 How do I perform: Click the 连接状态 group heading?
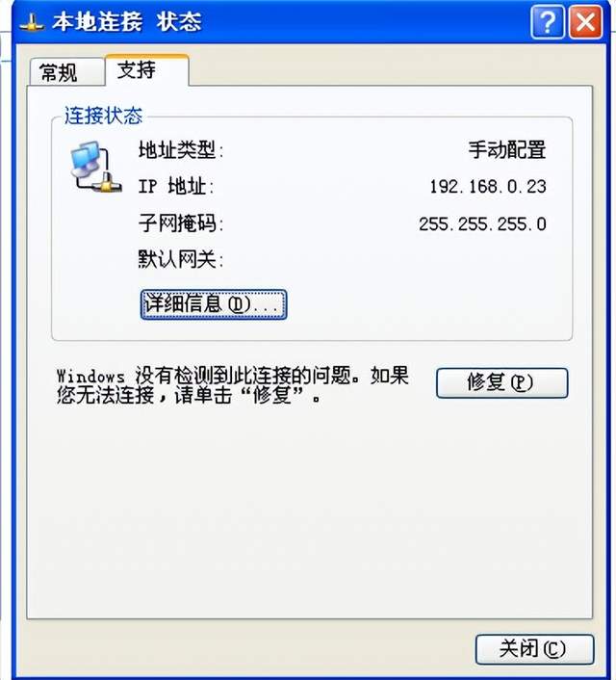point(103,116)
